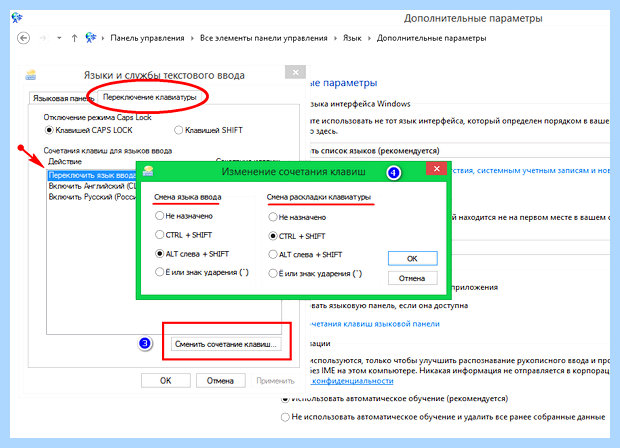620x448 pixels.
Task: Select CTRL + SHIFT under Смена раскладки клавиатуры
Action: tap(297, 236)
